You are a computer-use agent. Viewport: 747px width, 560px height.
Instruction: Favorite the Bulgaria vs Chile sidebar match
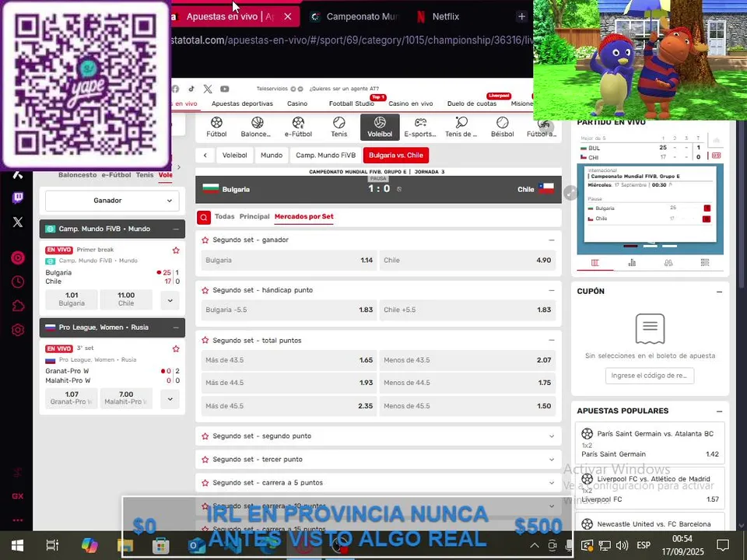click(x=176, y=250)
